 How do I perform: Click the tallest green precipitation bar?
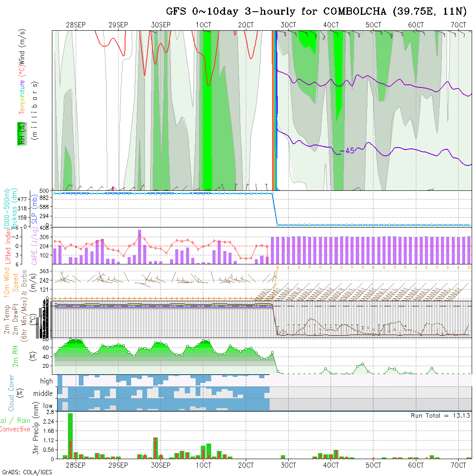tap(70, 435)
